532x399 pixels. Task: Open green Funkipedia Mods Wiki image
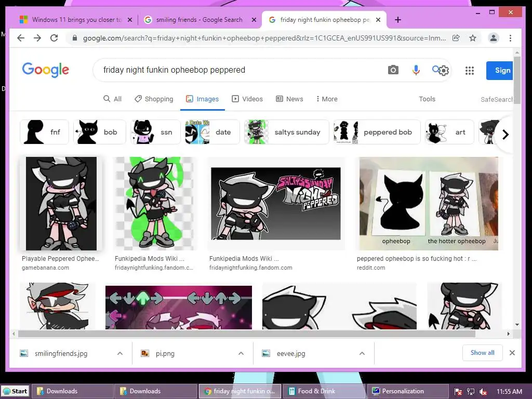pyautogui.click(x=155, y=204)
